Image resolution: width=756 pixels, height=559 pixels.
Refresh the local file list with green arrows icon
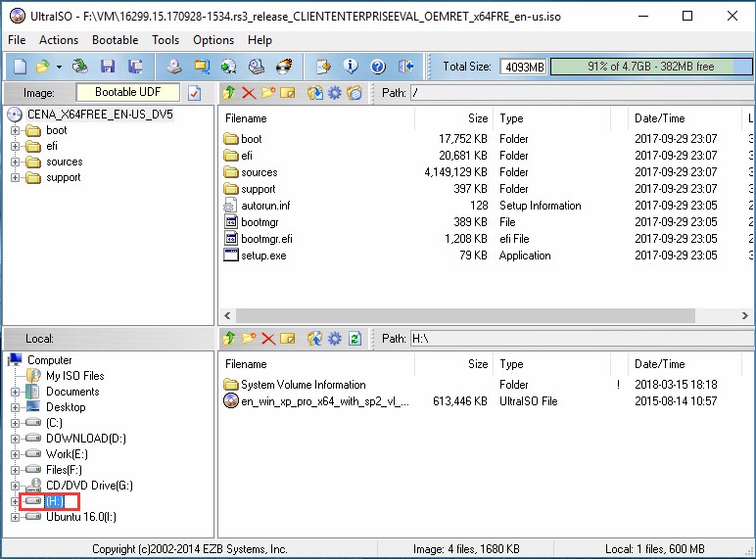coord(354,339)
